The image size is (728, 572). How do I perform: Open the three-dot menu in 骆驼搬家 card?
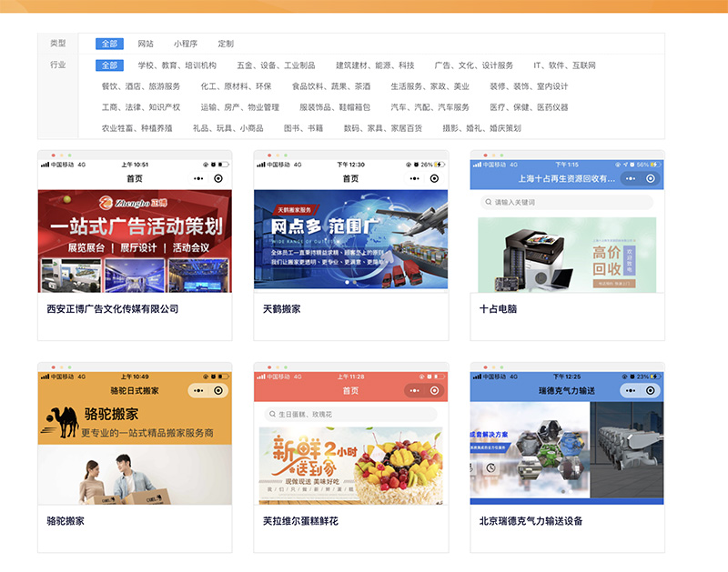198,391
